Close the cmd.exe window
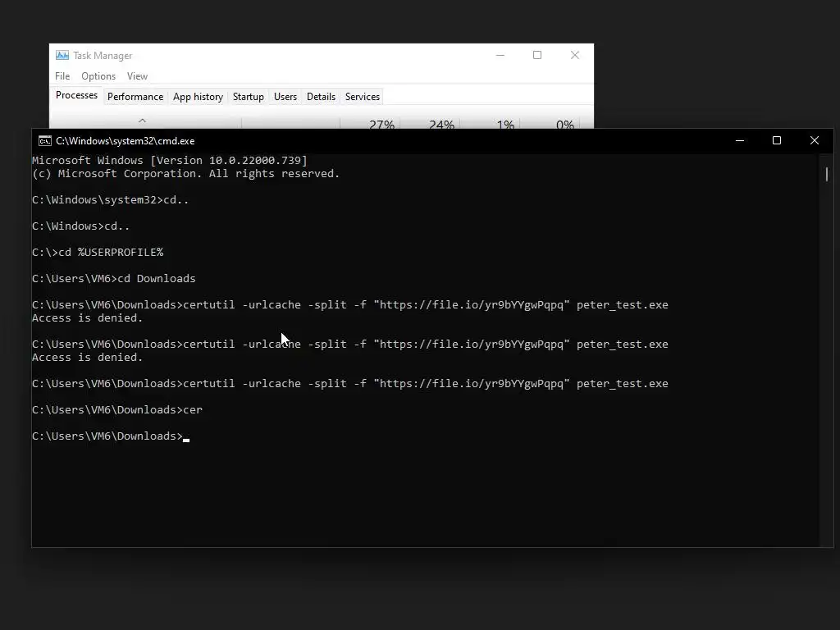Screen dimensions: 840x630 [815, 140]
